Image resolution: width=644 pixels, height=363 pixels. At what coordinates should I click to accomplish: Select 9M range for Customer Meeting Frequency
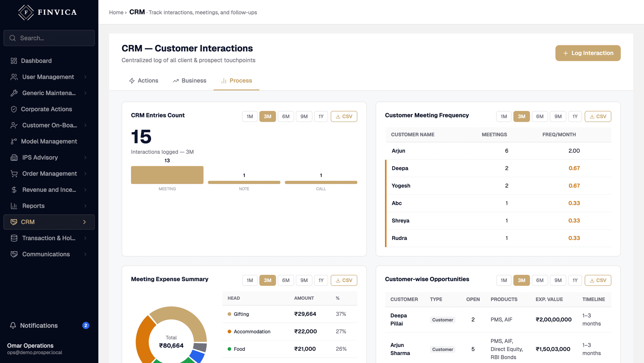[x=558, y=116]
